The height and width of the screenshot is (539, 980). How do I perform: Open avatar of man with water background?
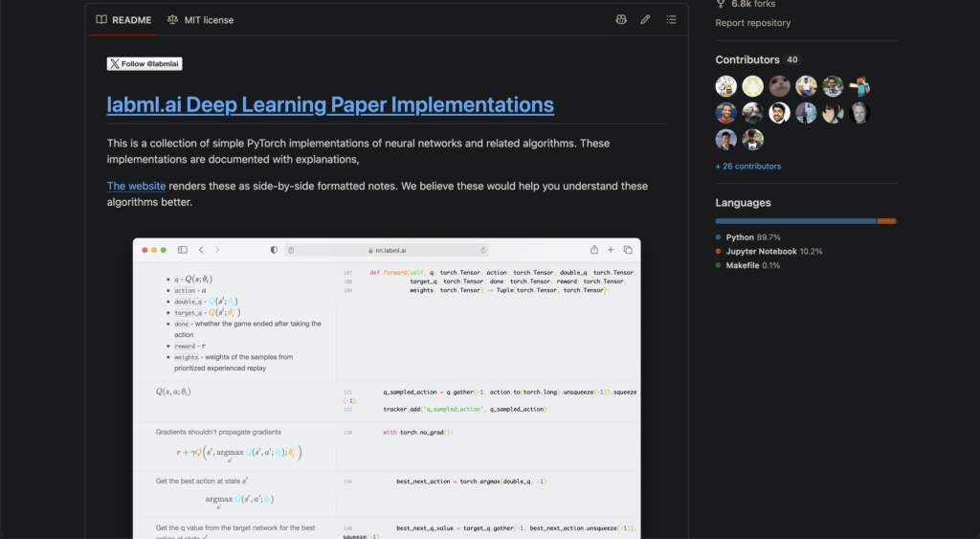click(x=725, y=140)
